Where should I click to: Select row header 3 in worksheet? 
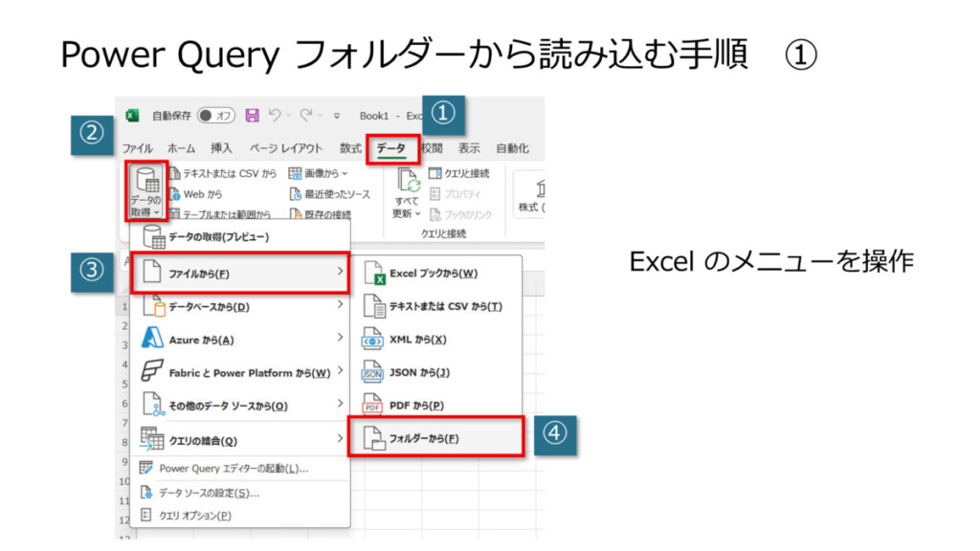[x=124, y=345]
